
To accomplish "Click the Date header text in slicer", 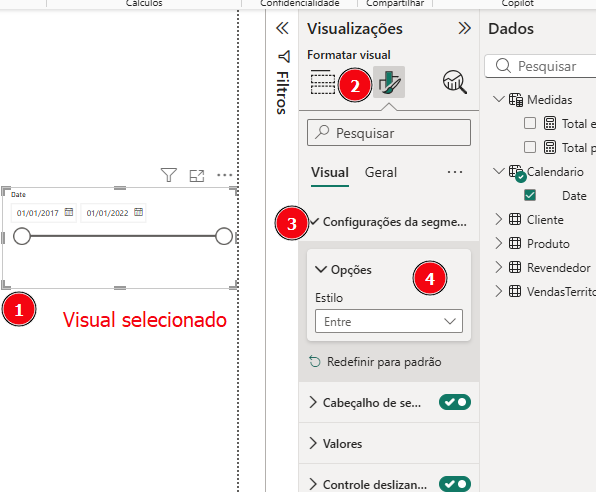I will [18, 195].
